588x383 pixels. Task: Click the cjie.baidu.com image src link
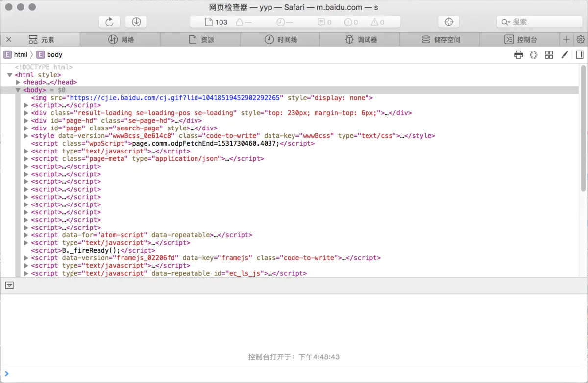point(175,98)
